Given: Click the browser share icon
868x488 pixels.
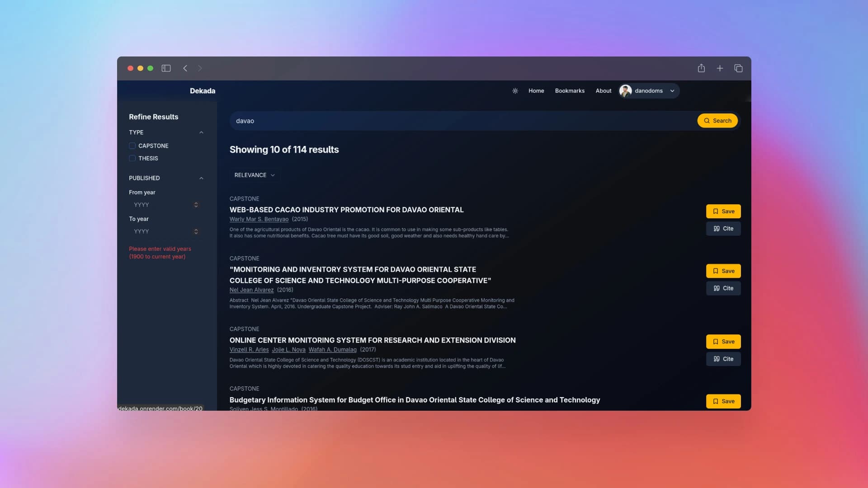Looking at the screenshot, I should (701, 68).
